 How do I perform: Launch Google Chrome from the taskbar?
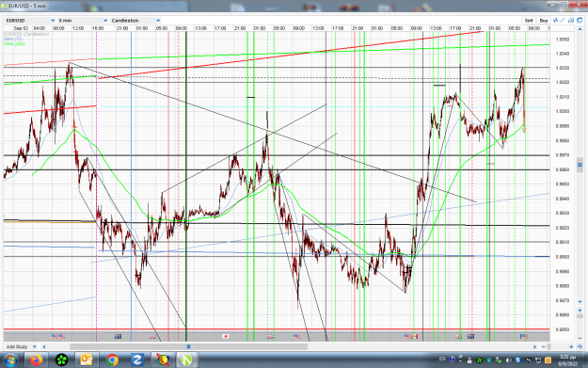pos(112,360)
